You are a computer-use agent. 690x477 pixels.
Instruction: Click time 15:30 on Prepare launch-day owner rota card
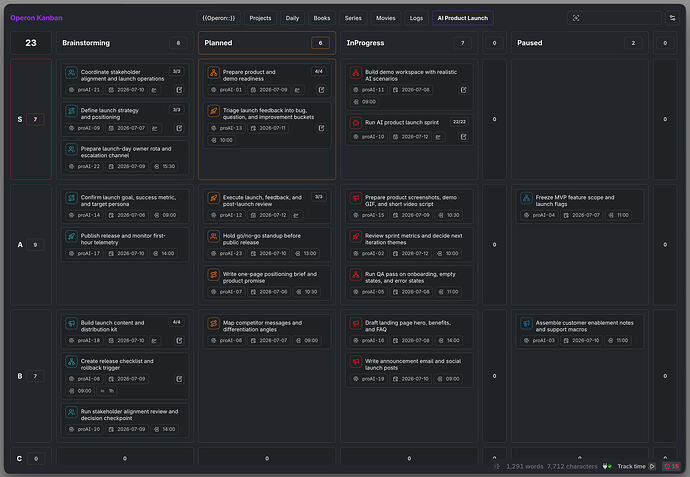165,166
